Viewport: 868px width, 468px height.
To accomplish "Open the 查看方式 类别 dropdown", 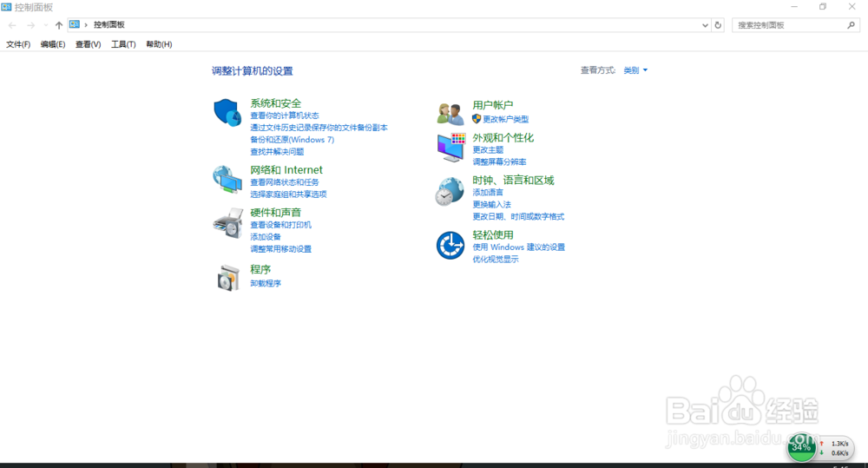I will pyautogui.click(x=635, y=70).
